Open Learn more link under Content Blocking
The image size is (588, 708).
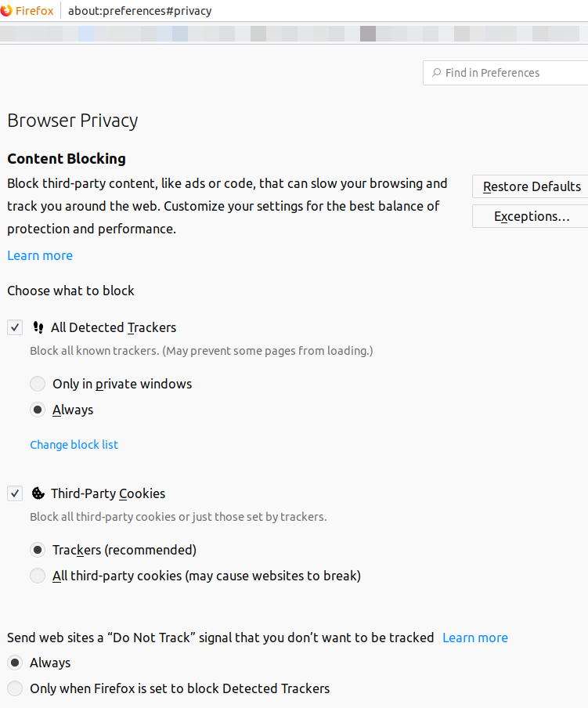point(40,255)
